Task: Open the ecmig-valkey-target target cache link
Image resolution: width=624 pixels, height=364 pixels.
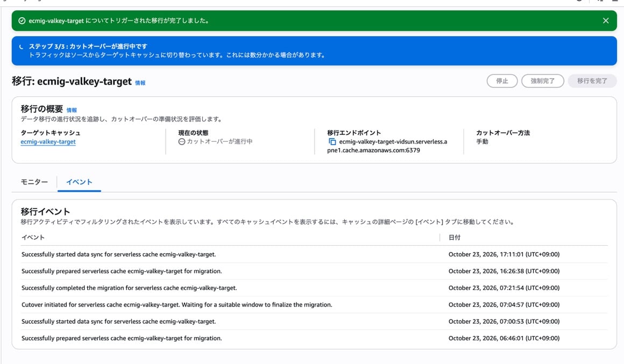Action: [48, 141]
